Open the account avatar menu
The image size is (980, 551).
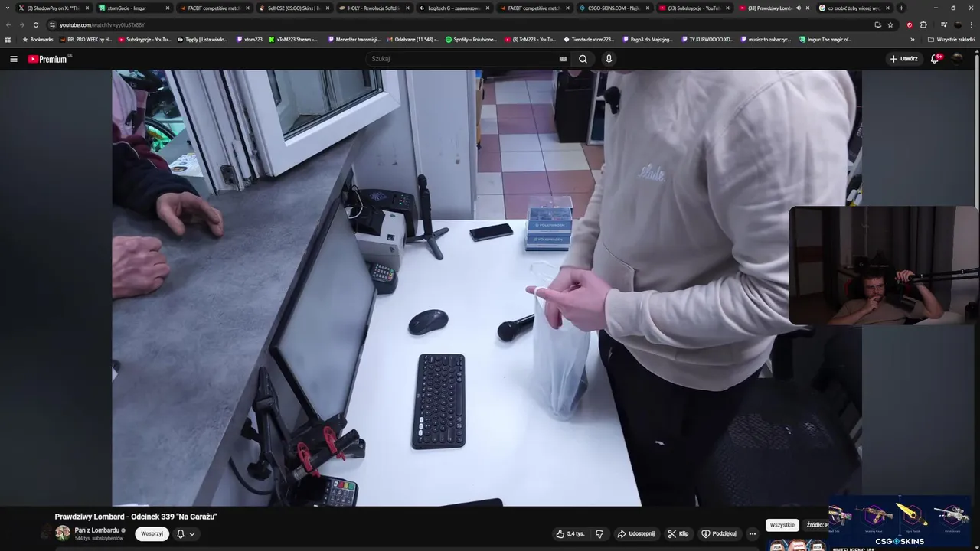coord(957,59)
